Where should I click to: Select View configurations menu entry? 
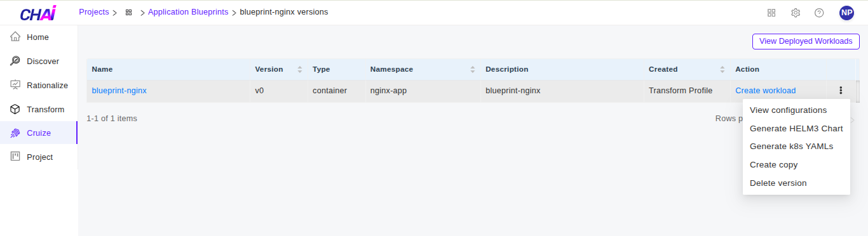tap(796, 110)
